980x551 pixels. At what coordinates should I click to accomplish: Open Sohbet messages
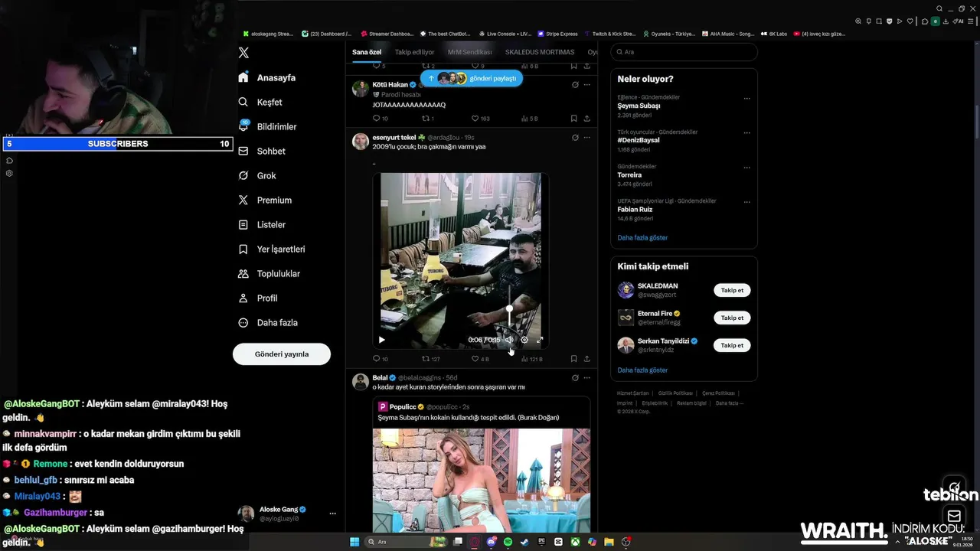click(262, 151)
